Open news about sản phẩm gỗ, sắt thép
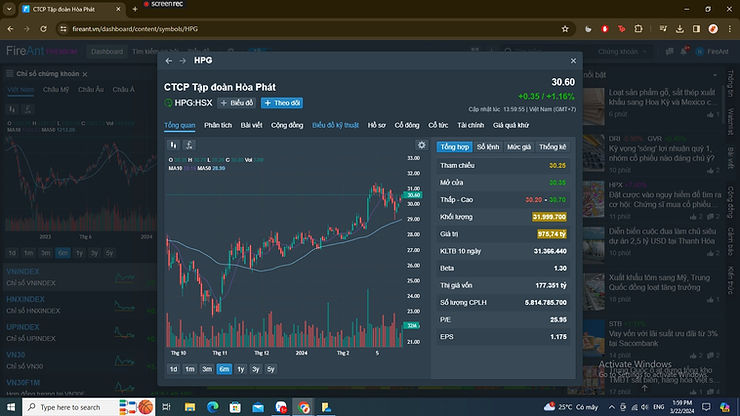This screenshot has width=740, height=416. coord(662,97)
